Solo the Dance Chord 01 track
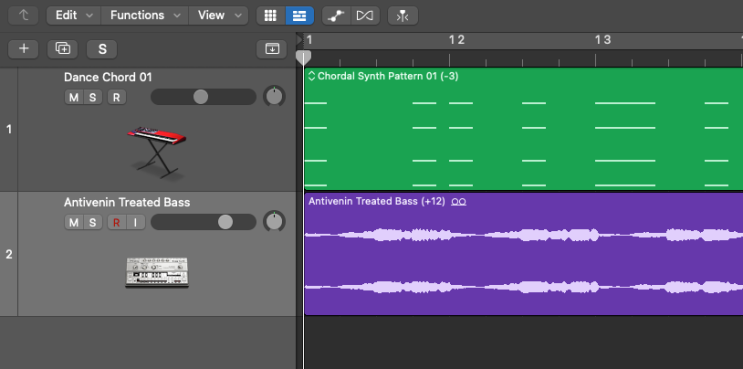The image size is (743, 369). pos(92,98)
